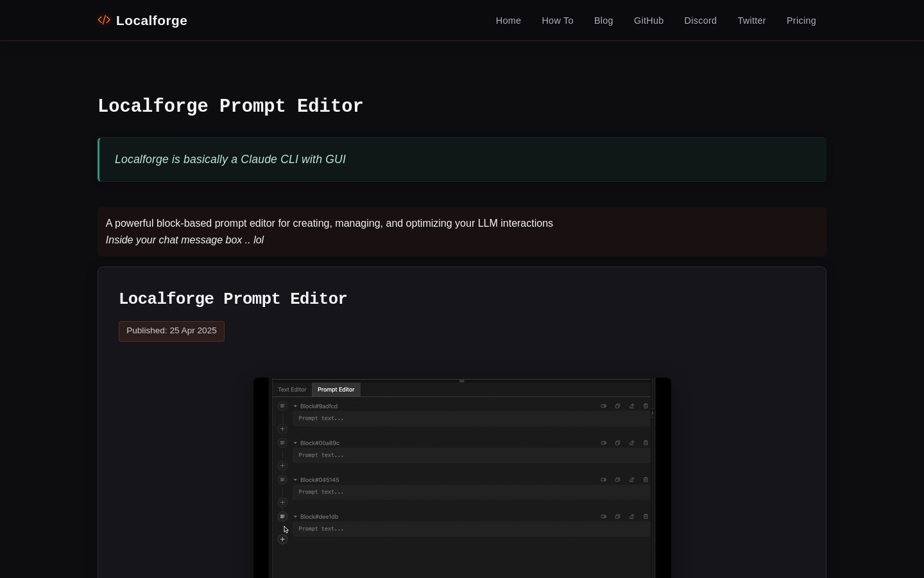Add a new block below Block#00a89c
Screen dimensions: 924x578
click(x=282, y=466)
